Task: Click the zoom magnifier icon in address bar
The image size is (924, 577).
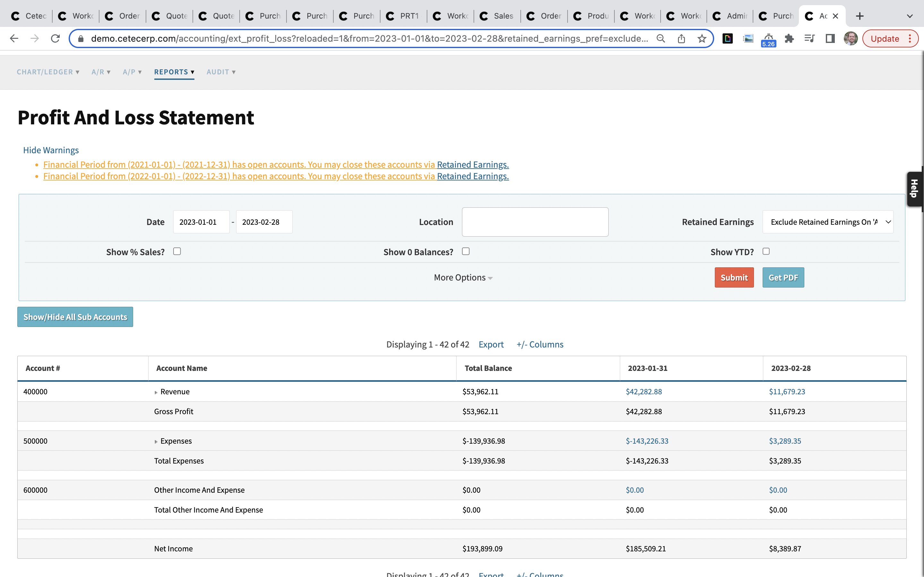Action: [661, 38]
